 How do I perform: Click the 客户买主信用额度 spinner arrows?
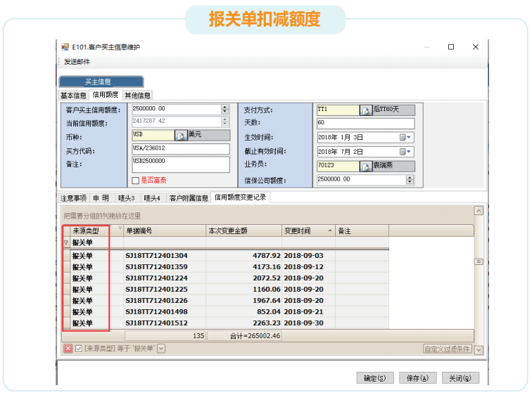point(225,109)
